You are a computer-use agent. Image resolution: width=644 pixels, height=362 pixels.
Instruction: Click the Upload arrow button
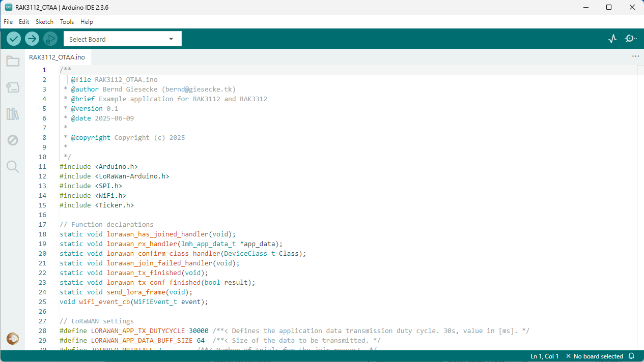[32, 39]
